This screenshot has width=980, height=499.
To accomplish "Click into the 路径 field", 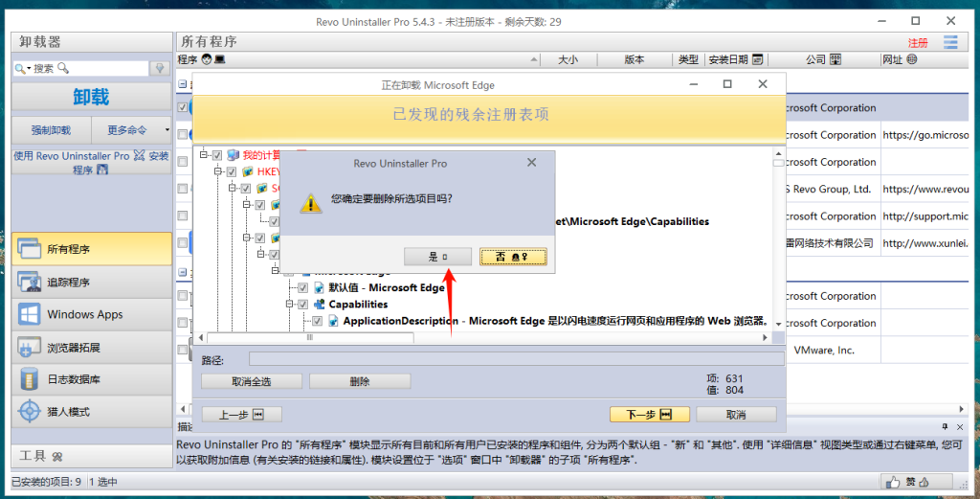I will pos(516,359).
